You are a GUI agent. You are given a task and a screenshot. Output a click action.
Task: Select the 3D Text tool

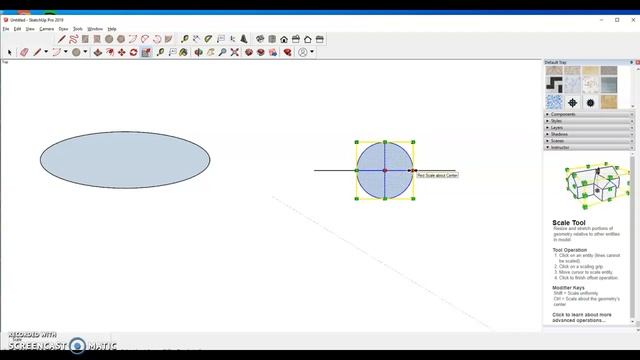(x=244, y=39)
